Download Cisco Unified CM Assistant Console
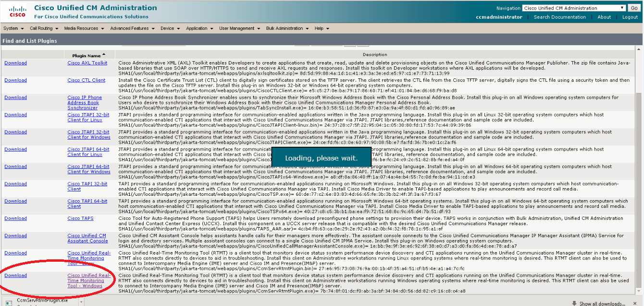Screen dimensions: 644x306 15,236
